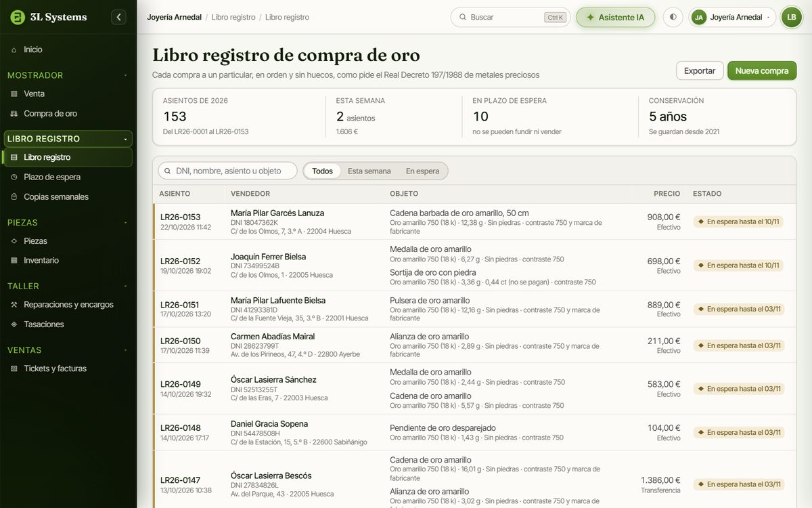This screenshot has height=508, width=812.
Task: Click the VENDEDOR column header
Action: [x=250, y=194]
